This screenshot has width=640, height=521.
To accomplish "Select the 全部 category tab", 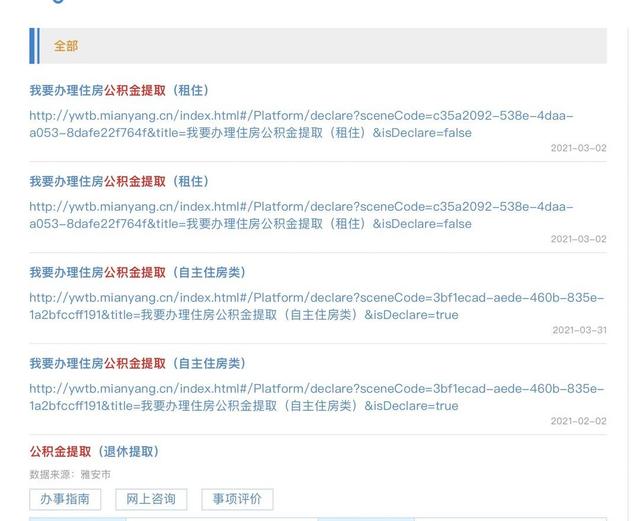I will [x=66, y=46].
